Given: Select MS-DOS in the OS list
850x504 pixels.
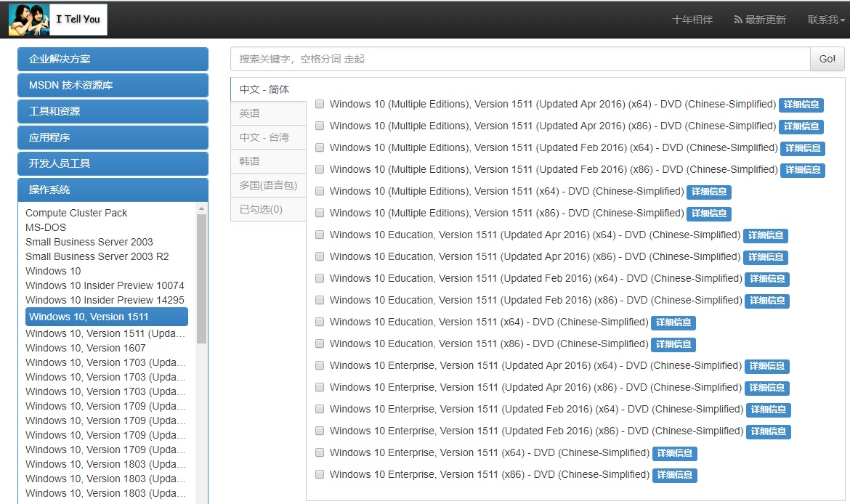Looking at the screenshot, I should (46, 227).
